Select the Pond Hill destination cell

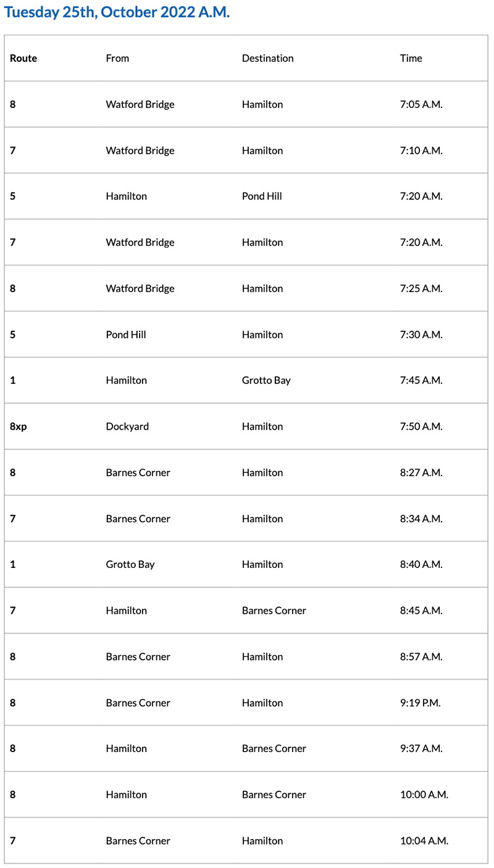tap(262, 196)
